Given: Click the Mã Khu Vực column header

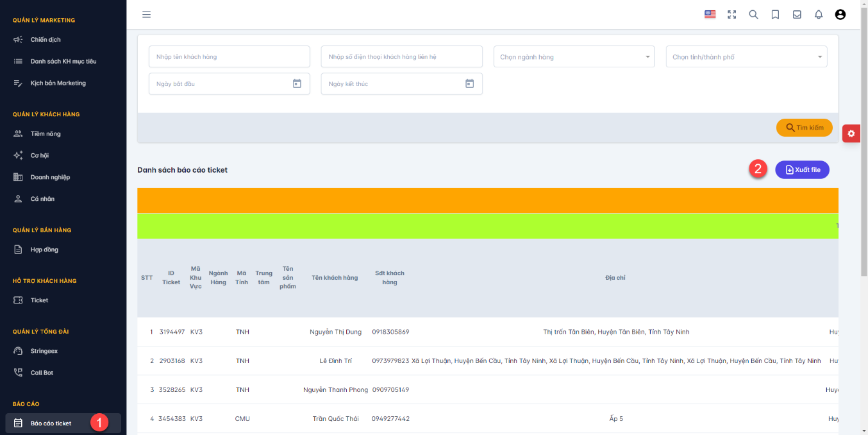Looking at the screenshot, I should pos(196,278).
